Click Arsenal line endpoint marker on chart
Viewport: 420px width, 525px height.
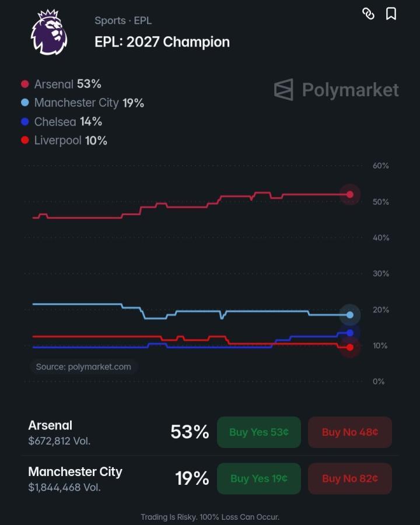click(350, 194)
